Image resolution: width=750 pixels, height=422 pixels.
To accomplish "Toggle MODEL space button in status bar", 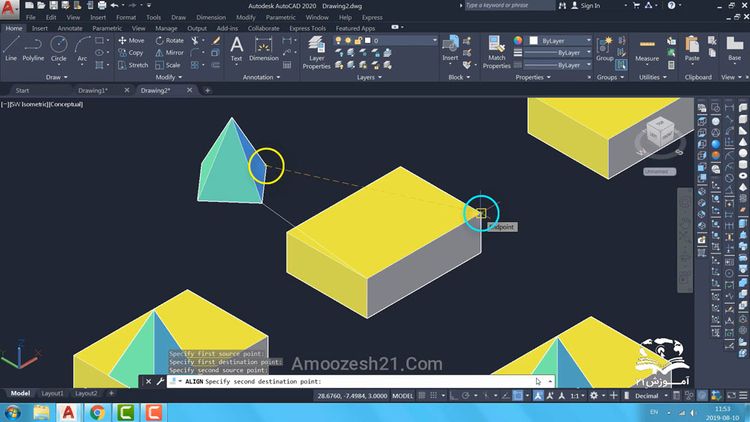I will (x=404, y=396).
